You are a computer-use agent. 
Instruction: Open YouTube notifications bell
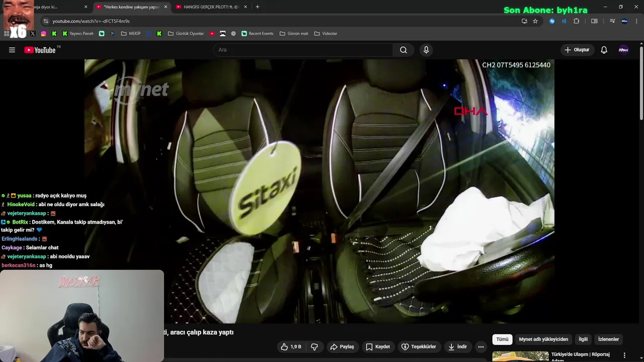pyautogui.click(x=604, y=50)
